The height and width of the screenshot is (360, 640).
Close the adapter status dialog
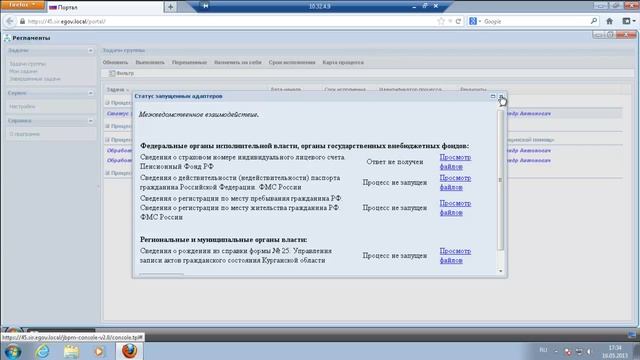click(501, 96)
